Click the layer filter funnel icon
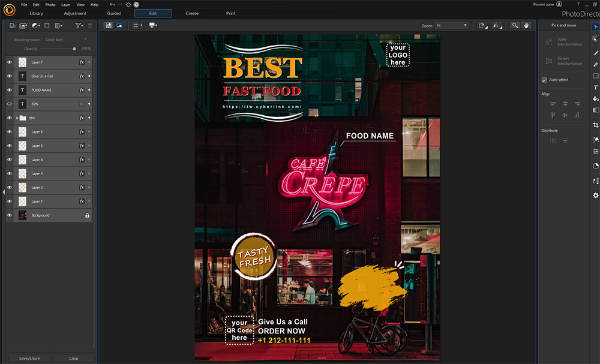The width and height of the screenshot is (600, 364). point(78,26)
